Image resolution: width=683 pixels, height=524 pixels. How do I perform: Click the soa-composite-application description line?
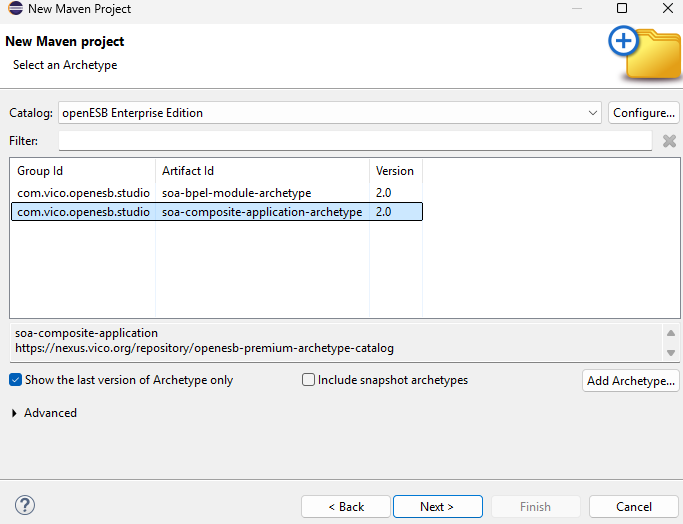(86, 333)
